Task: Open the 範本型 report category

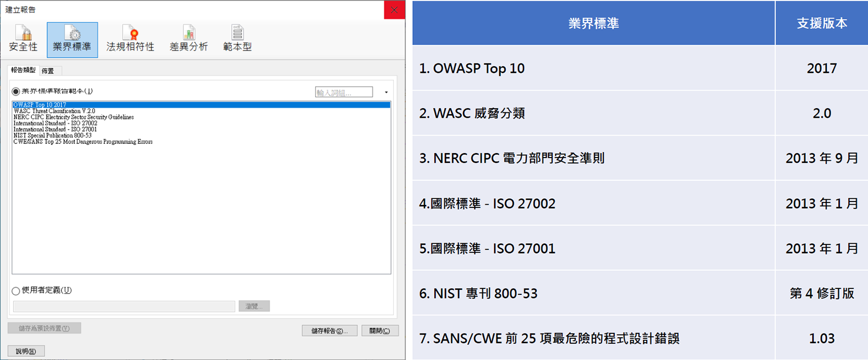Action: tap(238, 40)
